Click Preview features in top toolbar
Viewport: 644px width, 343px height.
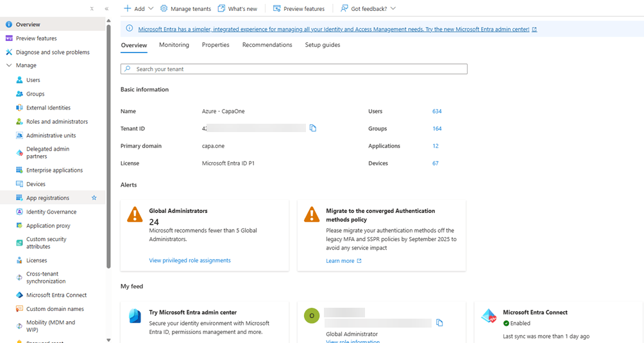point(299,8)
